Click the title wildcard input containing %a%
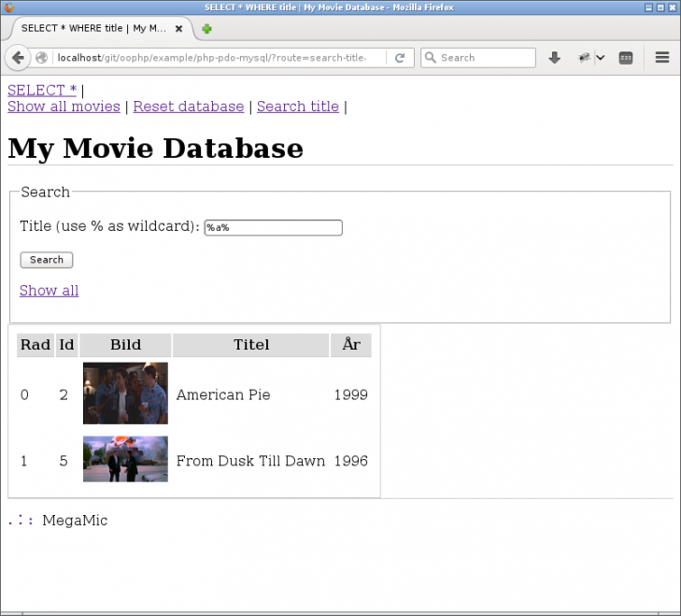The height and width of the screenshot is (616, 681). (x=273, y=228)
